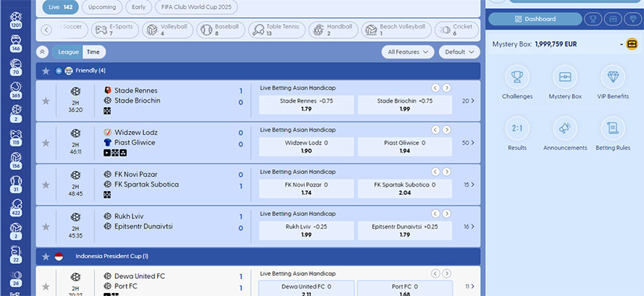Favorite the Stade Rennes match star
Viewport: 644px width, 296px height.
(46, 101)
